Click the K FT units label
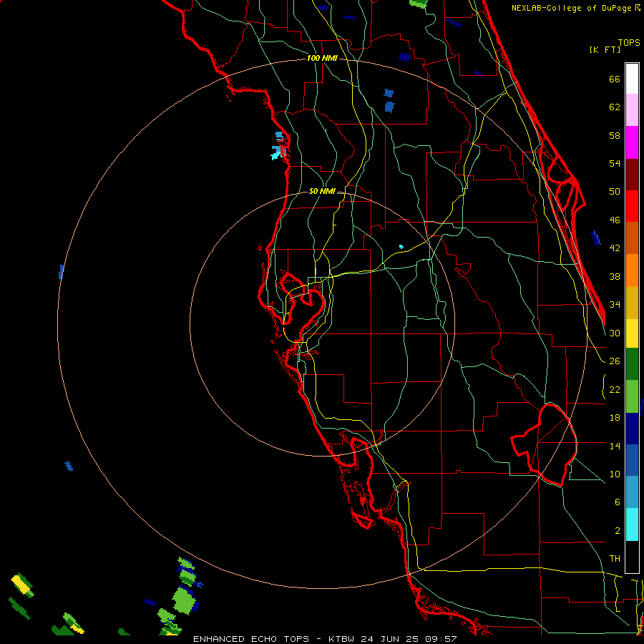This screenshot has width=644, height=644. click(605, 49)
